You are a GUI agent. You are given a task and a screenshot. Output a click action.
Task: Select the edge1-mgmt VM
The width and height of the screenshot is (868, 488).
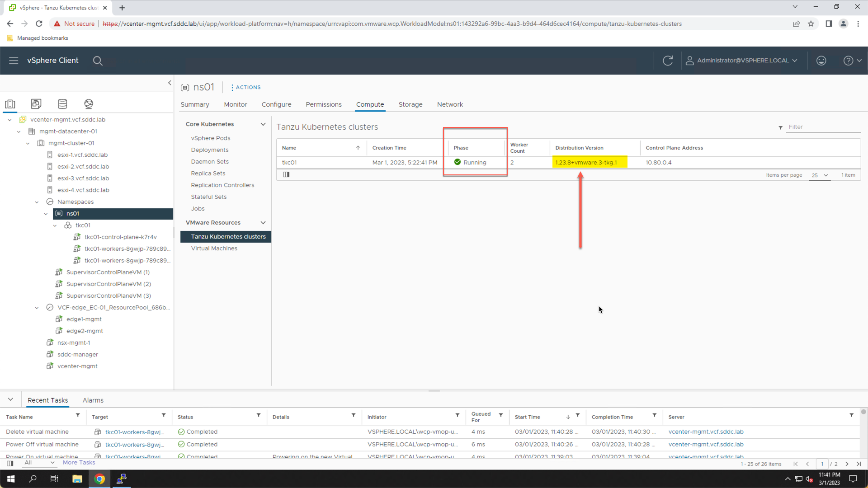pyautogui.click(x=84, y=319)
